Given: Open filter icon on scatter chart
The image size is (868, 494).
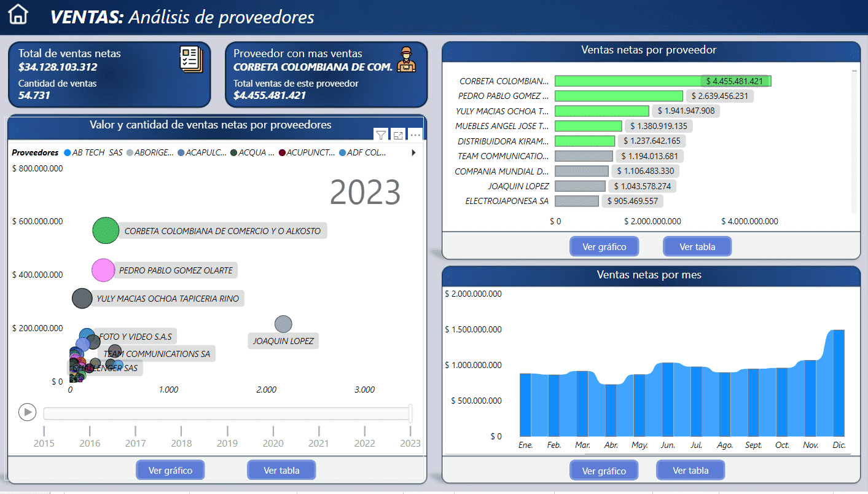Looking at the screenshot, I should click(381, 135).
